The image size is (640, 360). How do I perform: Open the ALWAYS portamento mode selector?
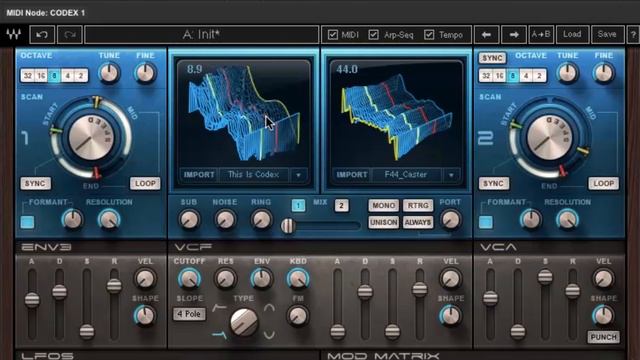418,222
